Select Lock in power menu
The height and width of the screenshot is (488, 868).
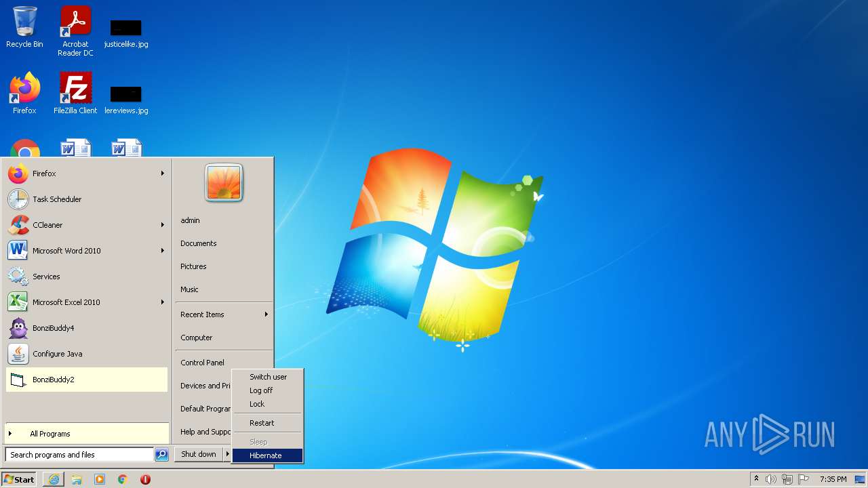tap(267, 404)
